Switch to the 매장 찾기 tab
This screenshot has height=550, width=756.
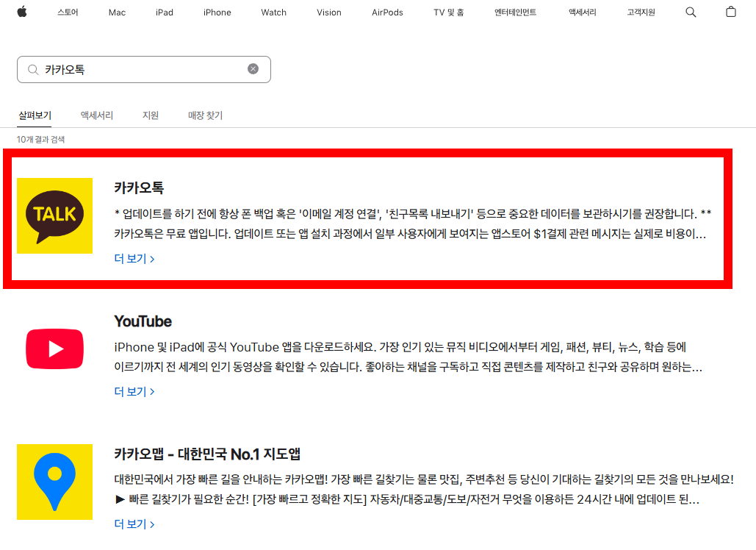pos(206,115)
